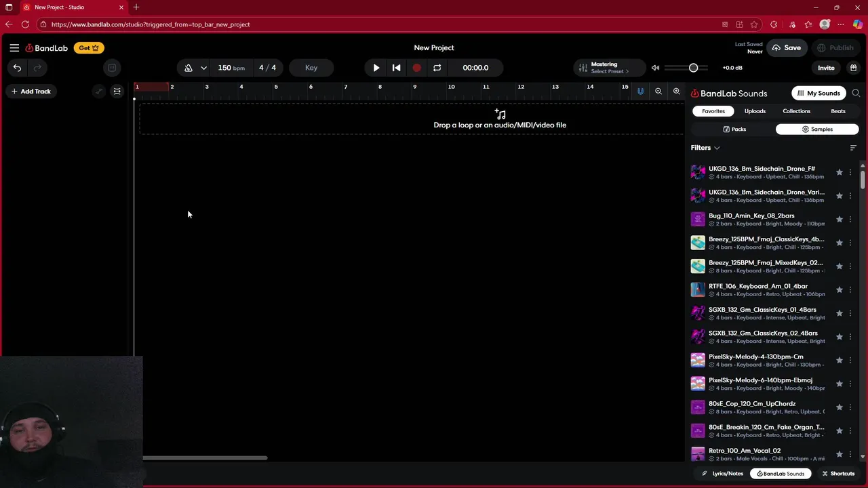Open the sort options icon
This screenshot has height=488, width=868.
coord(853,148)
